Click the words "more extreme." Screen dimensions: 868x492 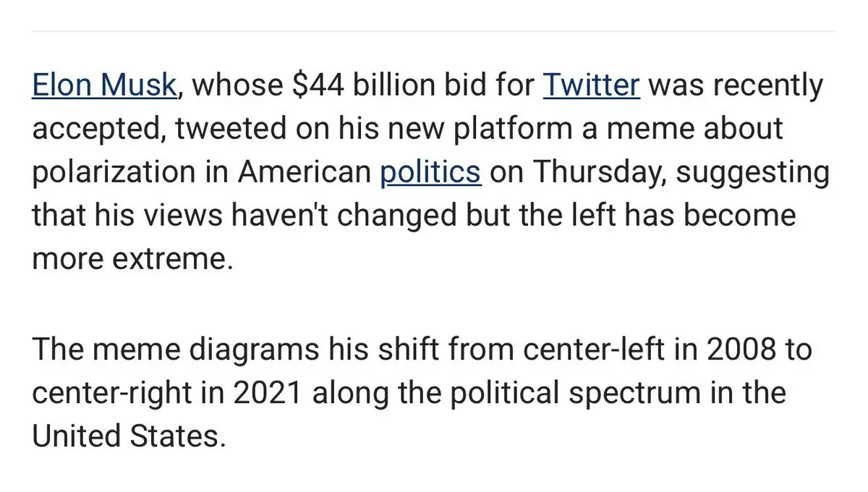tap(132, 260)
